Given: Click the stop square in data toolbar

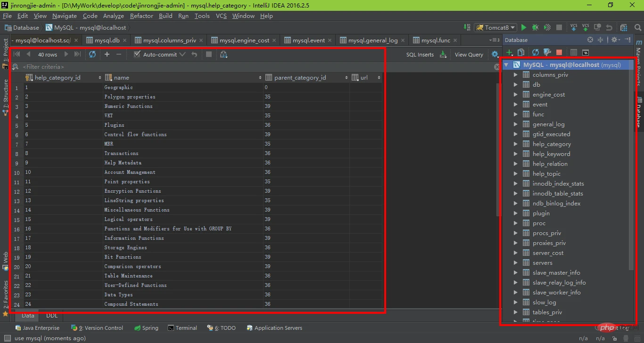Looking at the screenshot, I should point(209,54).
